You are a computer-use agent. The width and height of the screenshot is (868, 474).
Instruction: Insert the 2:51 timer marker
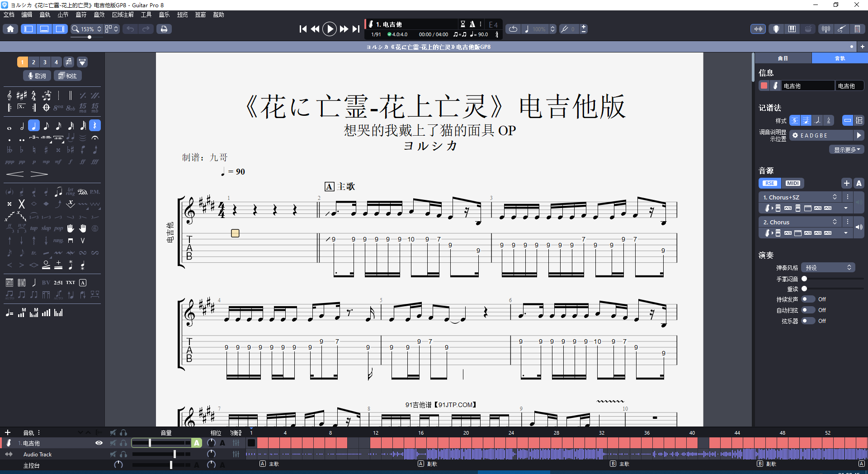pyautogui.click(x=58, y=283)
